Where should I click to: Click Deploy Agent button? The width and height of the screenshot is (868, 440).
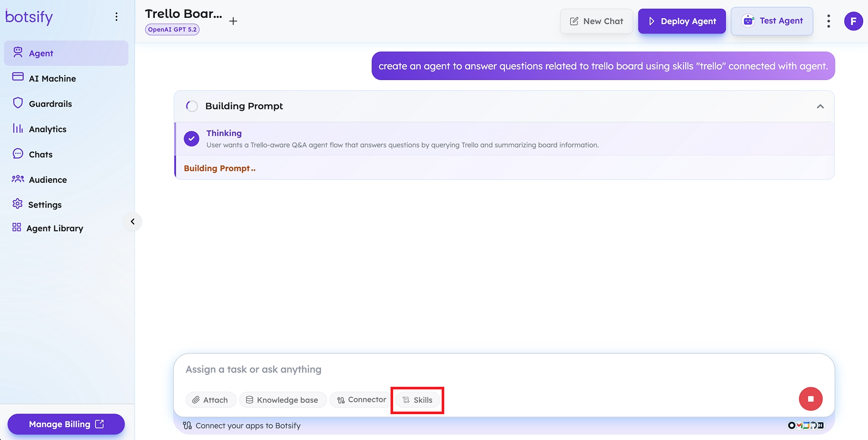pyautogui.click(x=682, y=21)
